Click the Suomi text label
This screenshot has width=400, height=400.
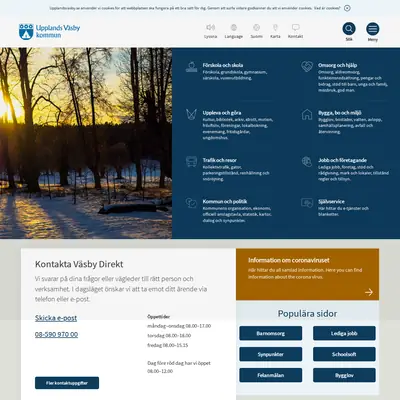point(256,36)
